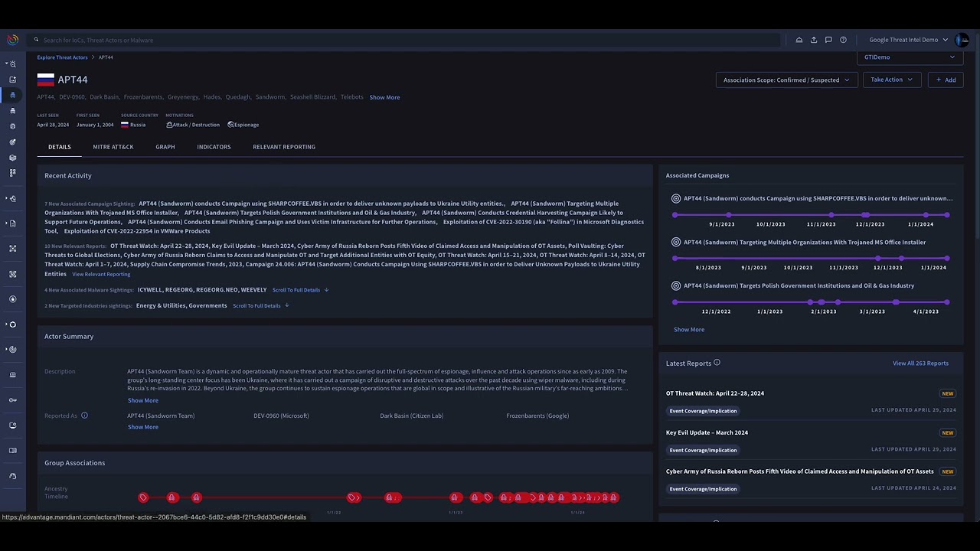Open the Key Evil Update – March 2024 report
Screen dimensions: 980x551
[x=707, y=432]
